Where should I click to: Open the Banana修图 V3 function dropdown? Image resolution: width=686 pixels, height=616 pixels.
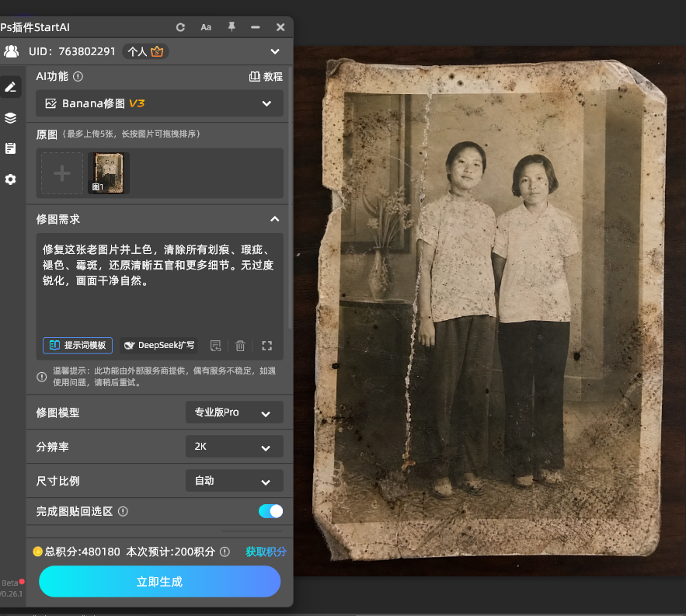159,103
